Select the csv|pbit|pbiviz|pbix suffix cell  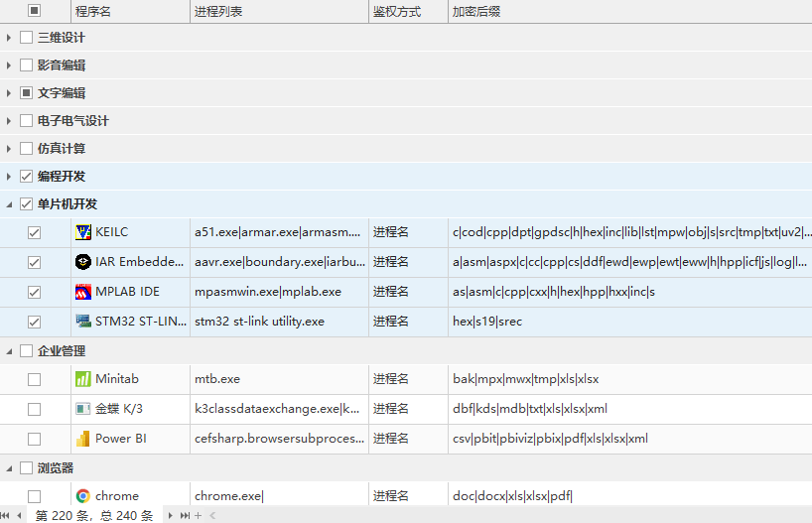coord(629,439)
